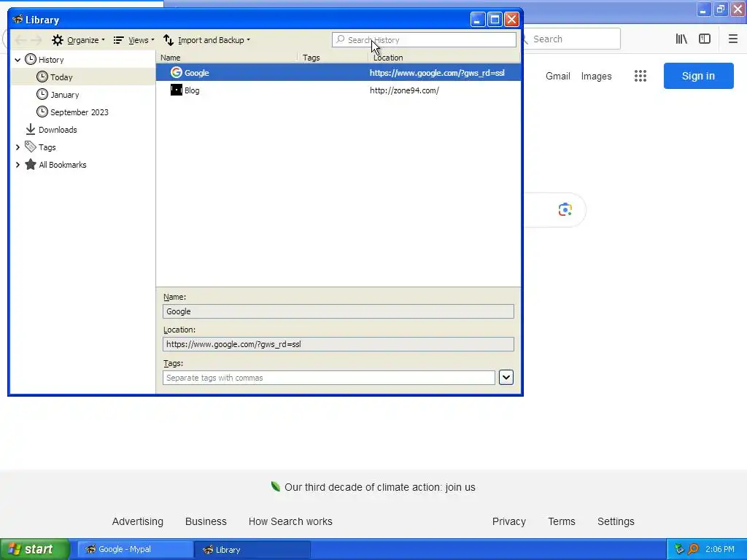Click browser Search box in Mypal window
747x560 pixels.
(572, 39)
